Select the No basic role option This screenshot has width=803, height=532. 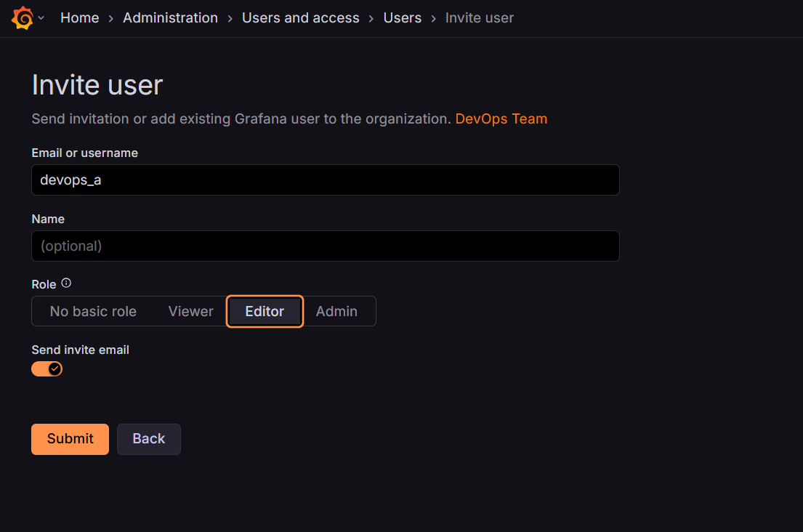click(93, 311)
